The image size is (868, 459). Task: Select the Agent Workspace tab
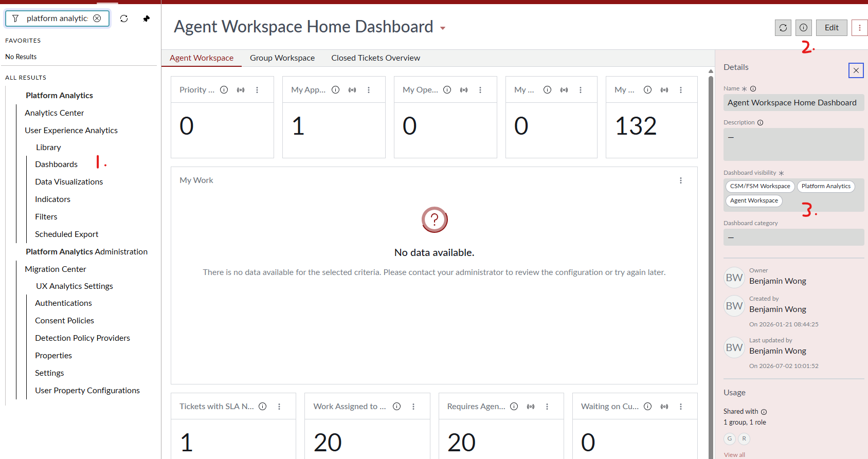pos(202,58)
